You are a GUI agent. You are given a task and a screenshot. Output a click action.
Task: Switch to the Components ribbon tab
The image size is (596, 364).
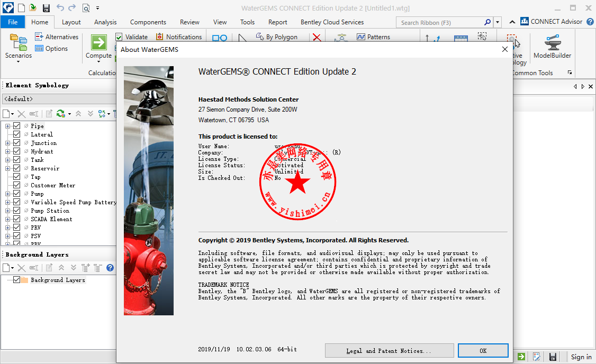pyautogui.click(x=148, y=22)
